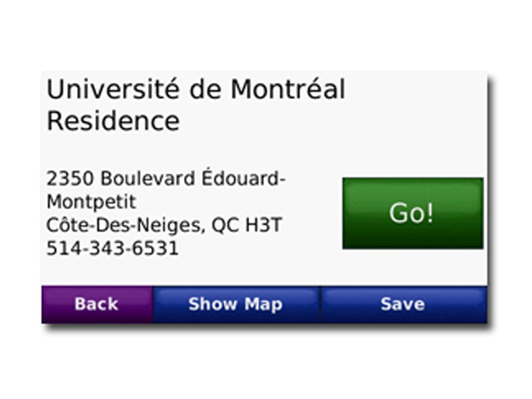Tap the Côte-Des-Neiges city name
This screenshot has width=532, height=399.
[124, 225]
